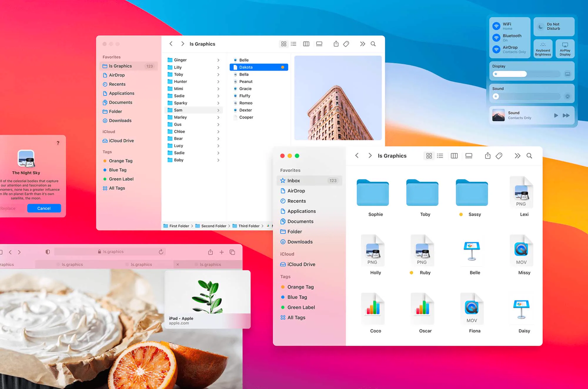This screenshot has height=389, width=588.
Task: Select the Coco Numbers file
Action: click(x=373, y=308)
